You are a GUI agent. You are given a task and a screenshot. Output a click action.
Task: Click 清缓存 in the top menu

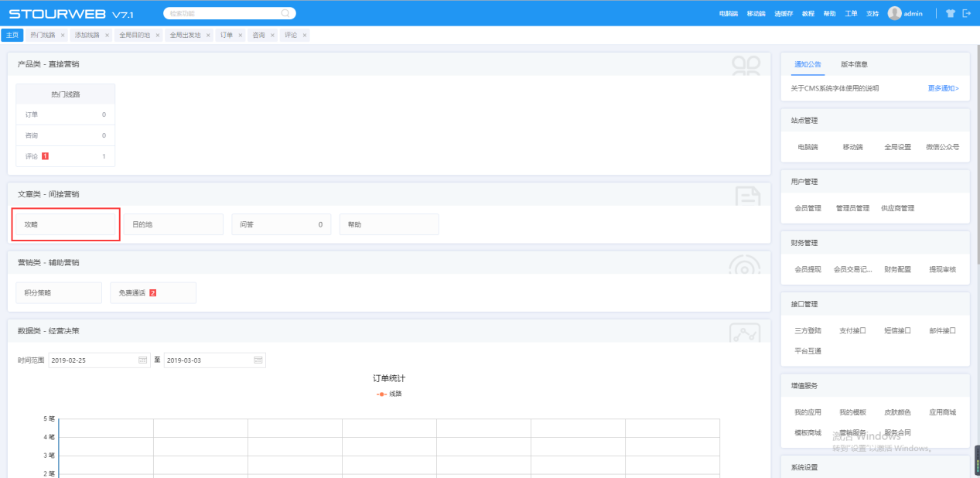(784, 14)
